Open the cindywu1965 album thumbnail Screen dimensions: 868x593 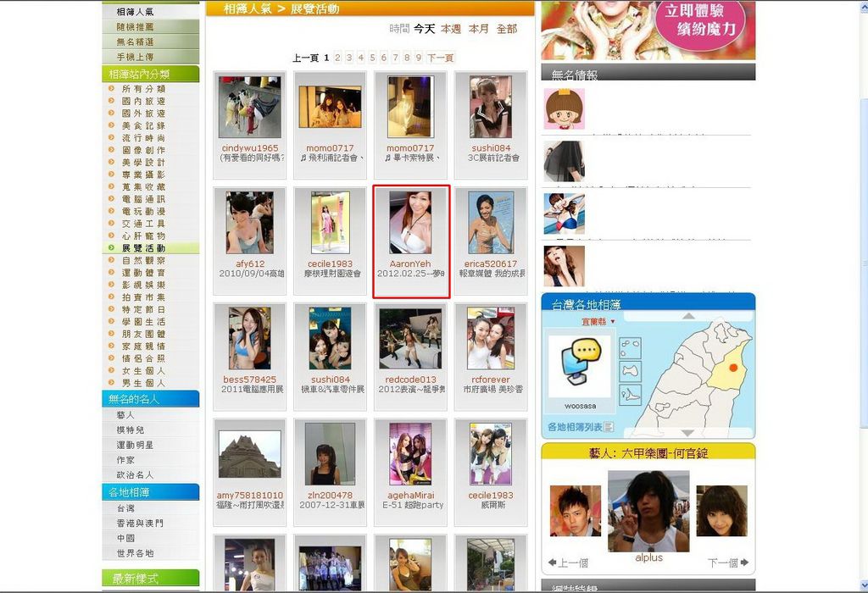pos(250,108)
